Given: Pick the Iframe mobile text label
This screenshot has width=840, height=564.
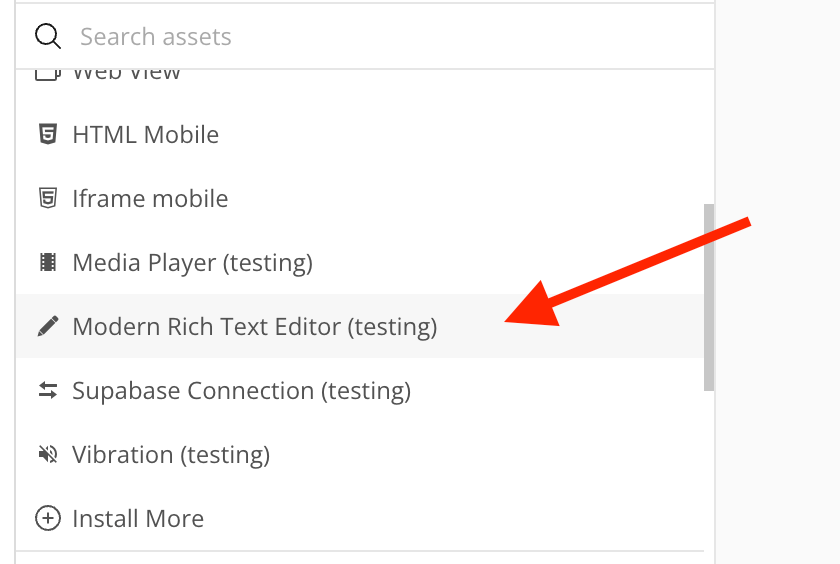Looking at the screenshot, I should 150,198.
